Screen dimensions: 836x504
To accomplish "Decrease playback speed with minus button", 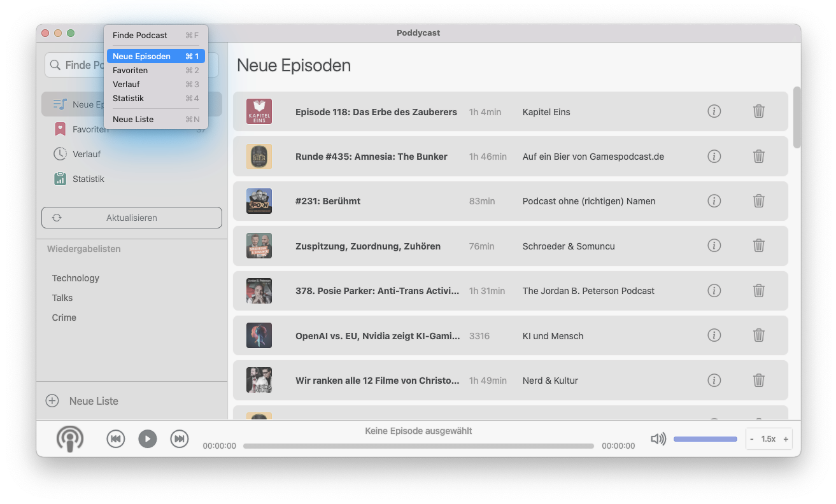I will click(x=752, y=439).
